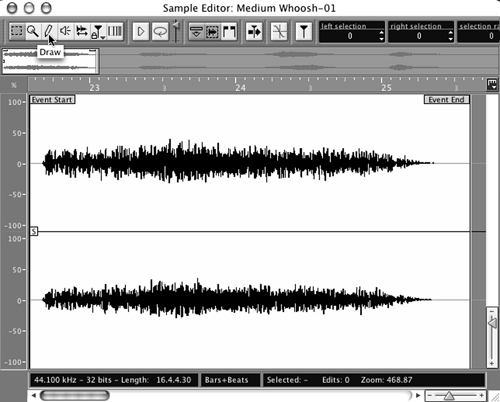
Task: Open the ruler display format menu icon
Action: (492, 84)
